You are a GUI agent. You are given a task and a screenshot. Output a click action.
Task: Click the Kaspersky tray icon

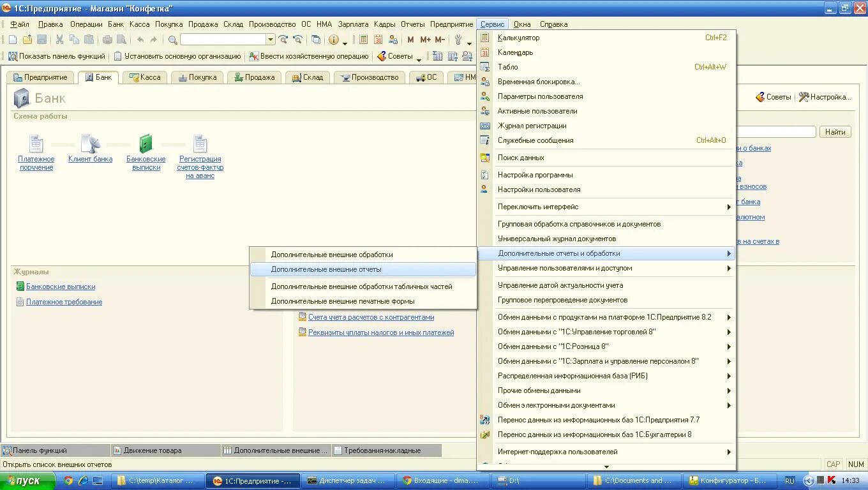pyautogui.click(x=832, y=480)
